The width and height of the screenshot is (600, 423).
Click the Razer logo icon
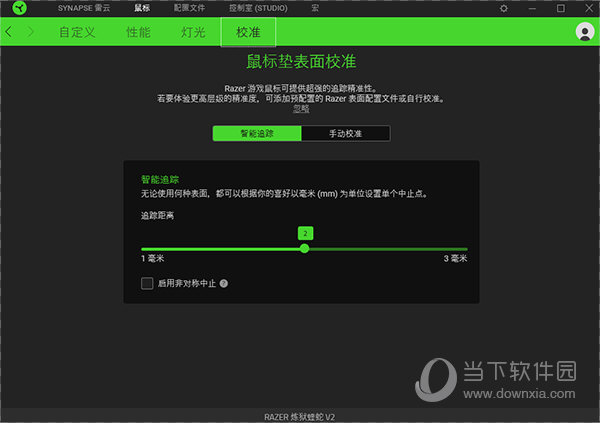point(19,8)
